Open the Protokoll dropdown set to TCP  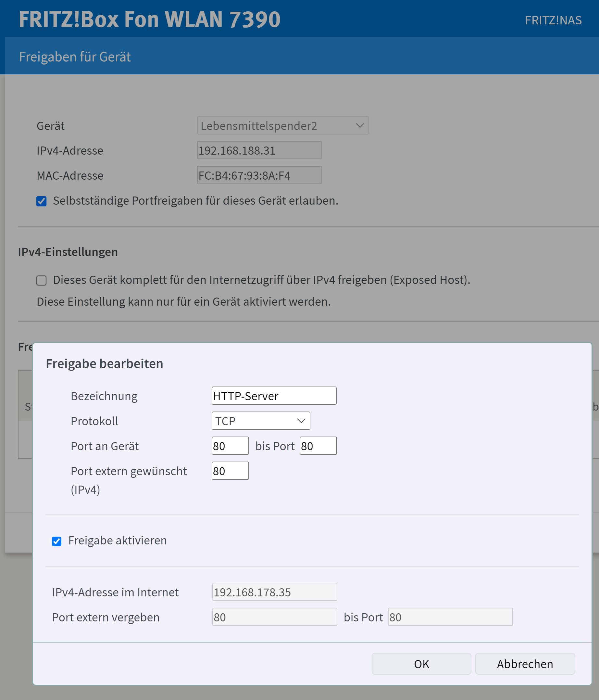click(261, 421)
